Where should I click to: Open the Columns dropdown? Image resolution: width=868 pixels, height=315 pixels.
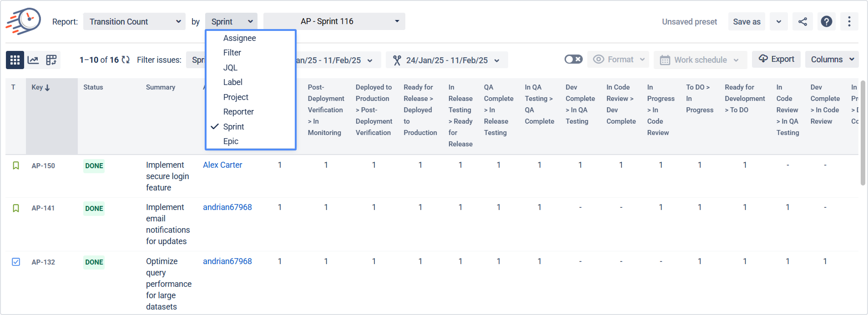point(831,60)
